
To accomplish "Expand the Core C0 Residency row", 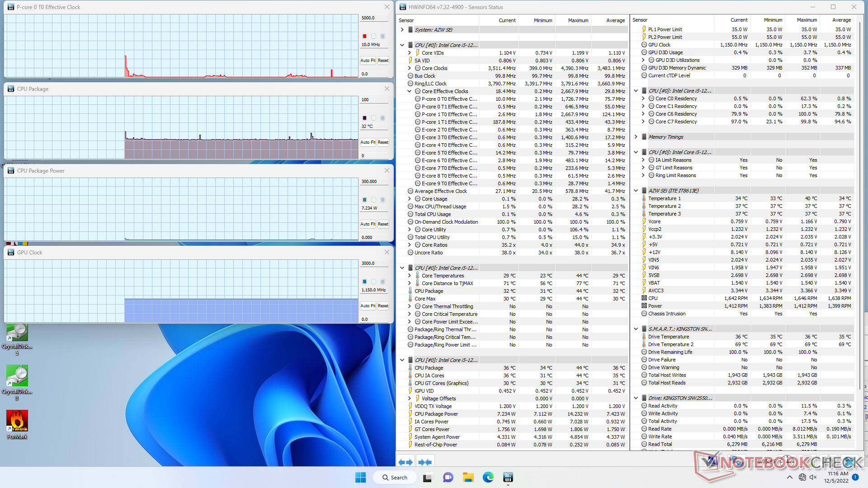I will [x=643, y=99].
